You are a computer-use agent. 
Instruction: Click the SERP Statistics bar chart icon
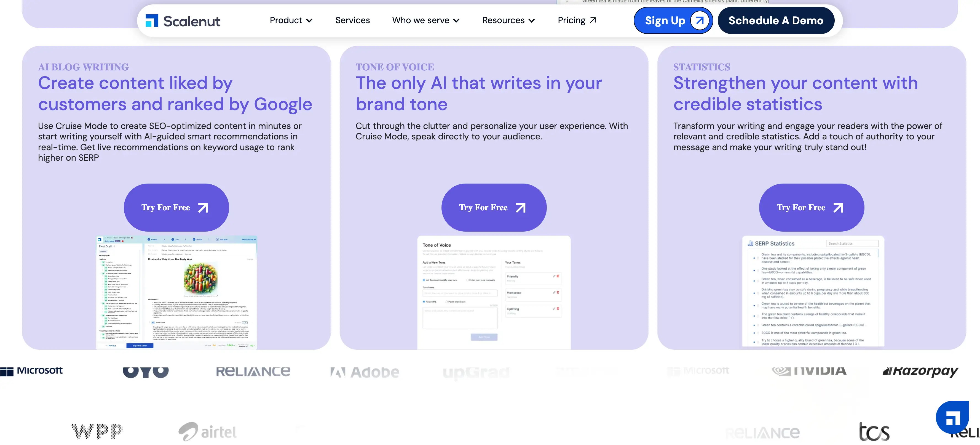(x=750, y=243)
